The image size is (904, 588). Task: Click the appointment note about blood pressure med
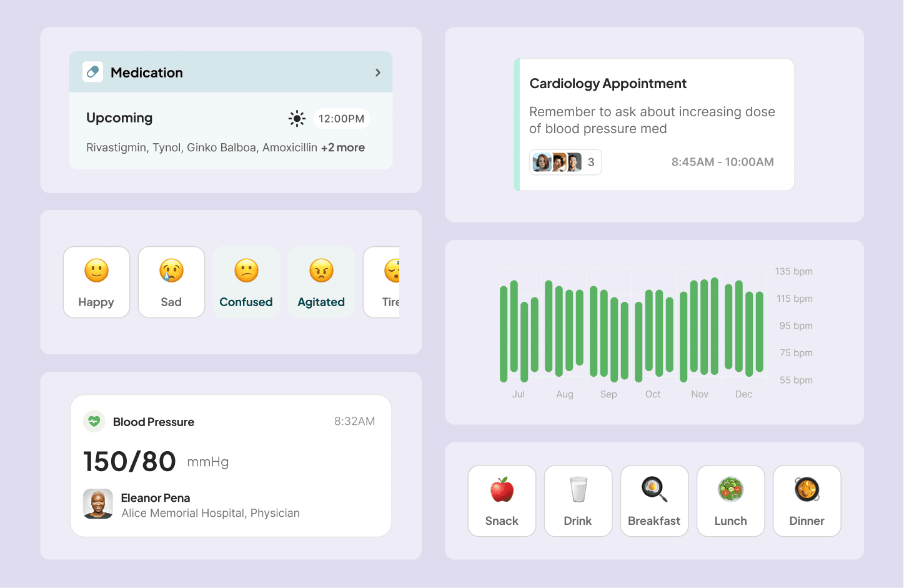tap(652, 120)
